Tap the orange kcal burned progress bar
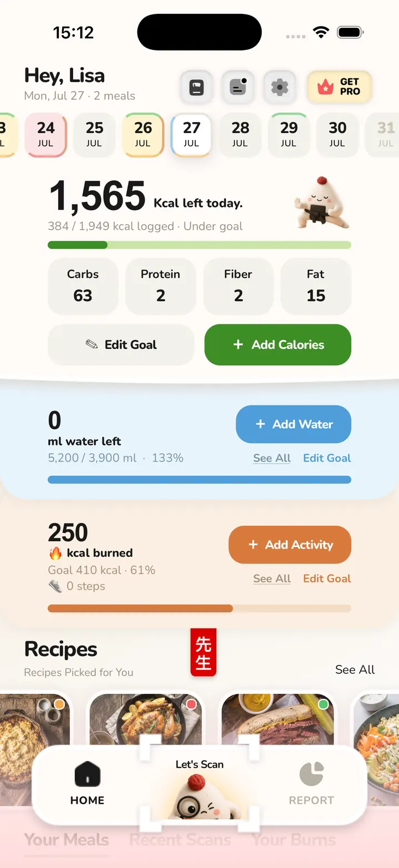 pyautogui.click(x=199, y=608)
